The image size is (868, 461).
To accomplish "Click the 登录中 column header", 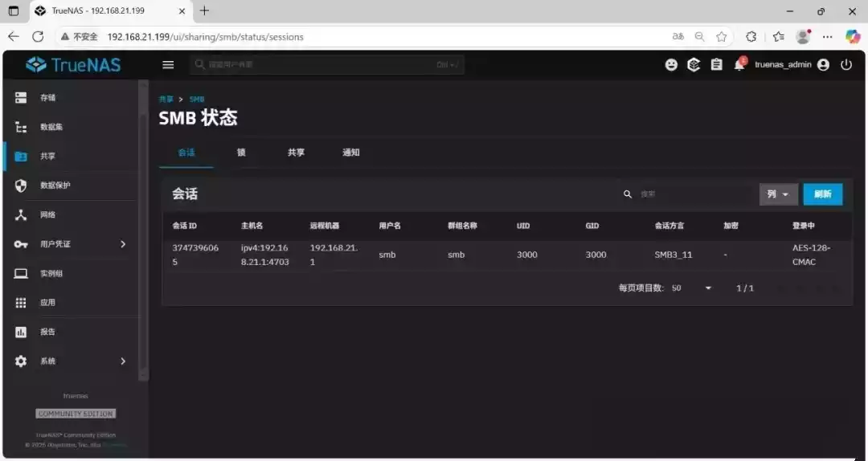I will 803,226.
